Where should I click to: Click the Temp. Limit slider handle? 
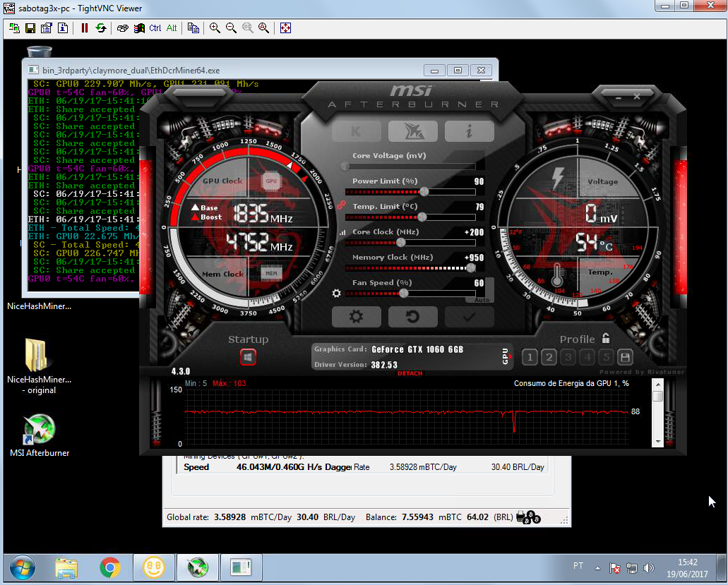(x=422, y=217)
